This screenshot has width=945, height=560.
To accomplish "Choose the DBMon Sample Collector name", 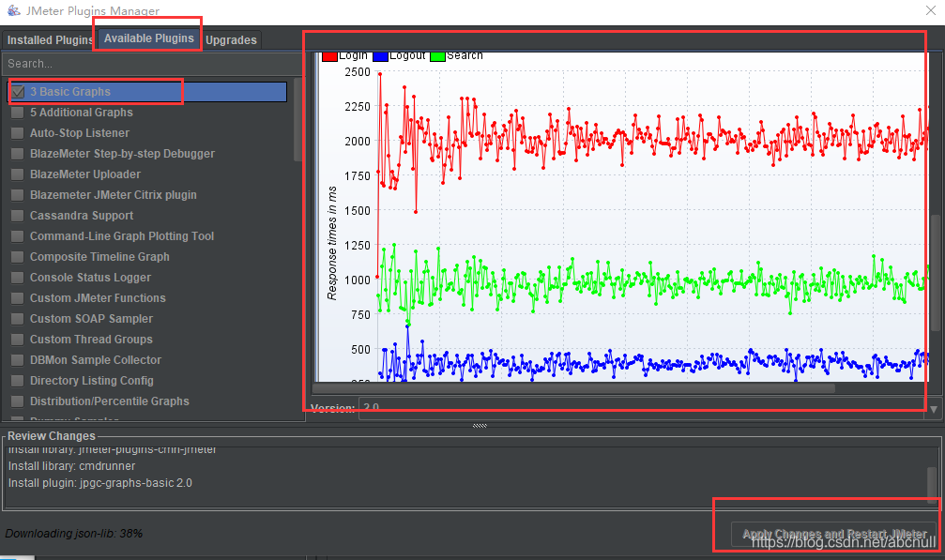I will coord(96,360).
